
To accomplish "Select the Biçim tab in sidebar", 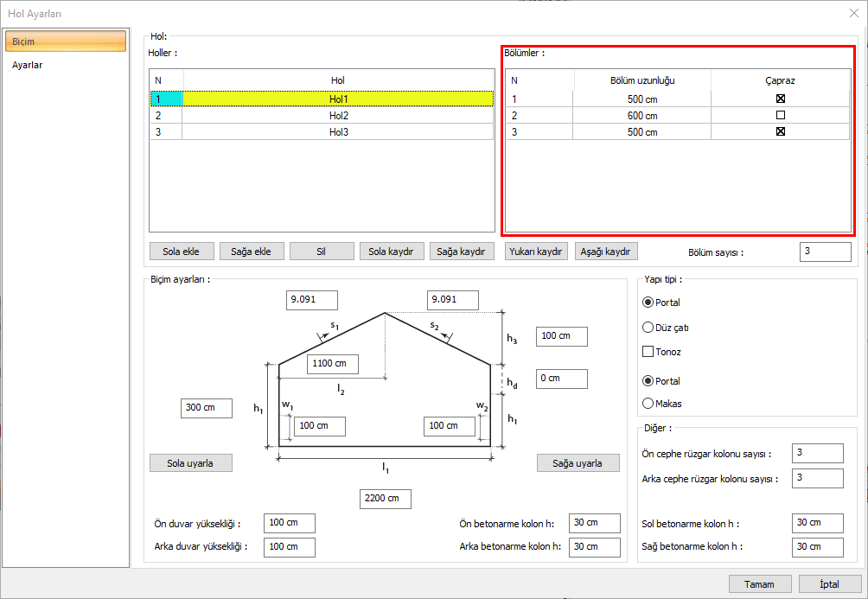I will click(66, 41).
